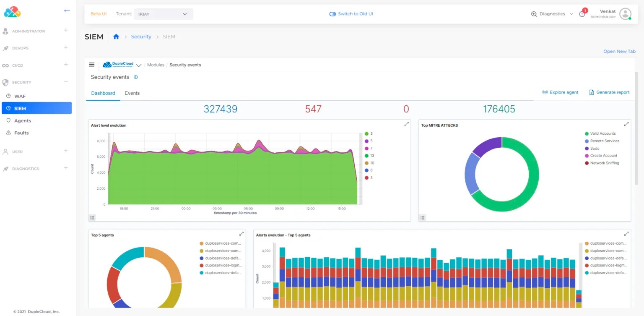Click the Diagnostics magnifier icon in the top bar

coord(534,14)
